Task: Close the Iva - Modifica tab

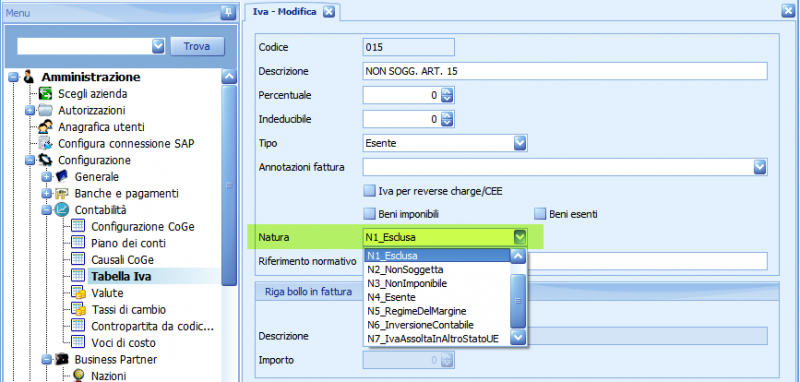Action: 329,12
